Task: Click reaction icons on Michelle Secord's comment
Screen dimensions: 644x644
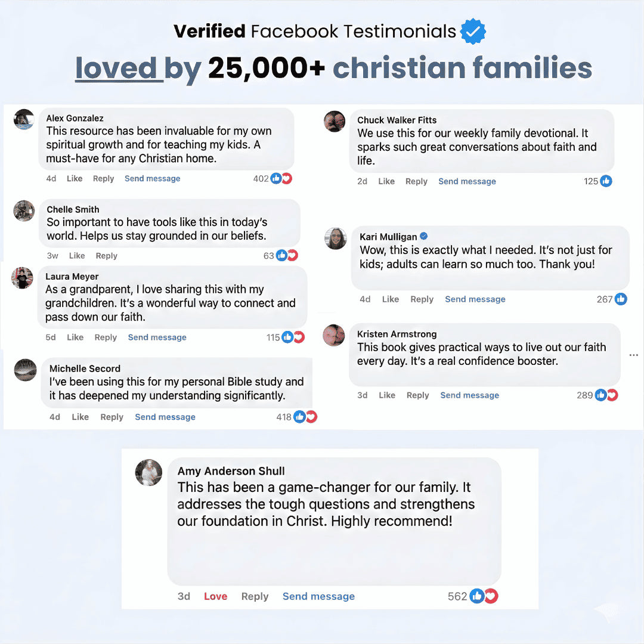Action: pyautogui.click(x=305, y=417)
